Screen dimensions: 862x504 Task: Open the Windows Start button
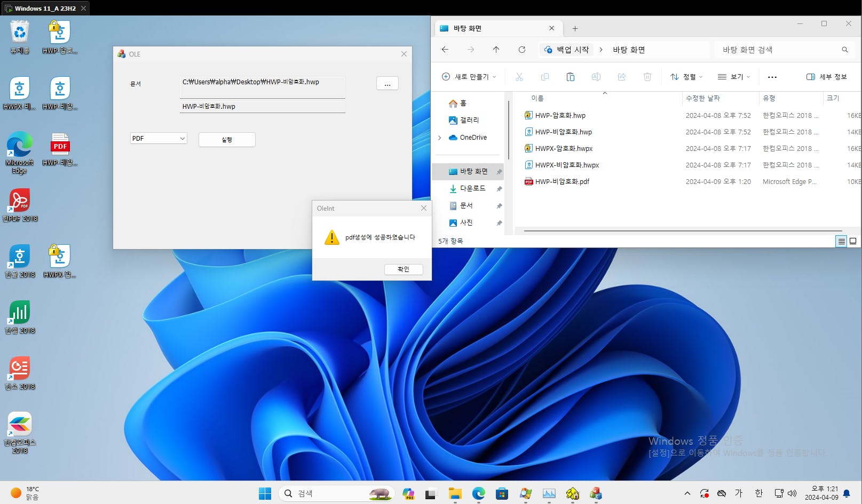point(265,493)
